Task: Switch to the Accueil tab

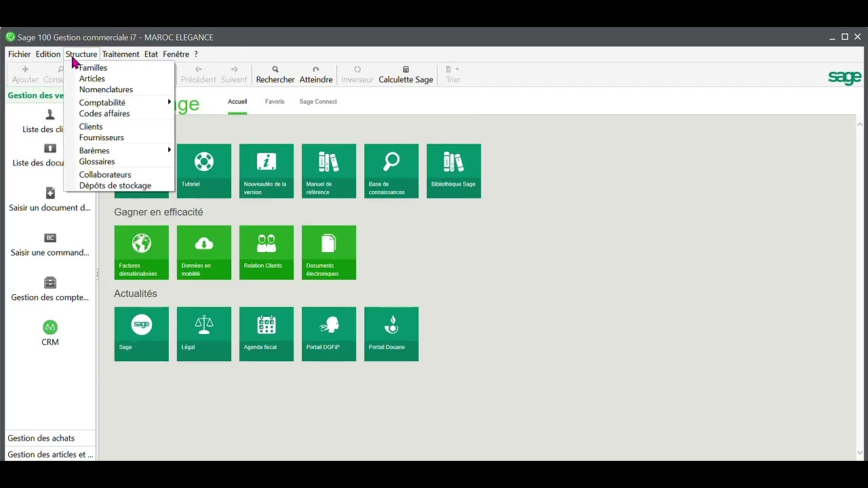Action: (x=237, y=102)
